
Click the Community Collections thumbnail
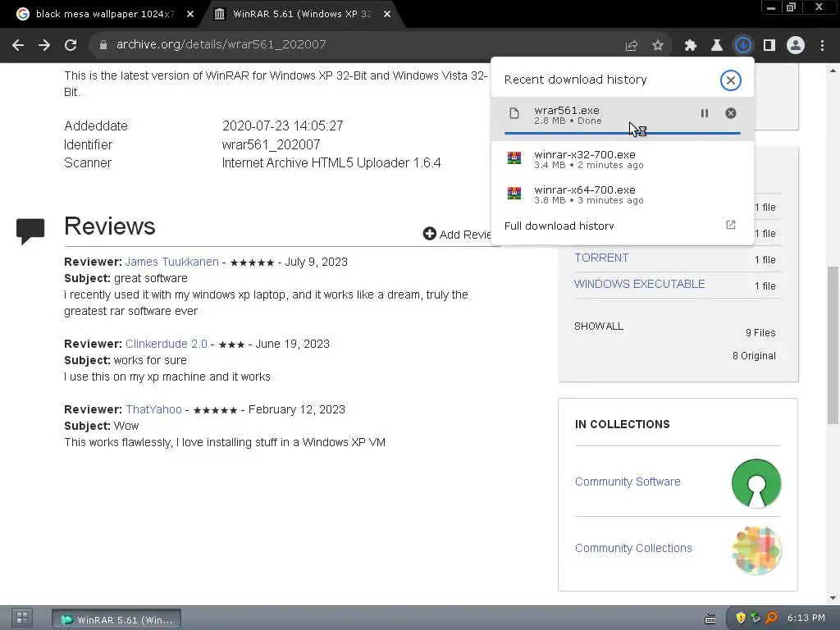[756, 550]
